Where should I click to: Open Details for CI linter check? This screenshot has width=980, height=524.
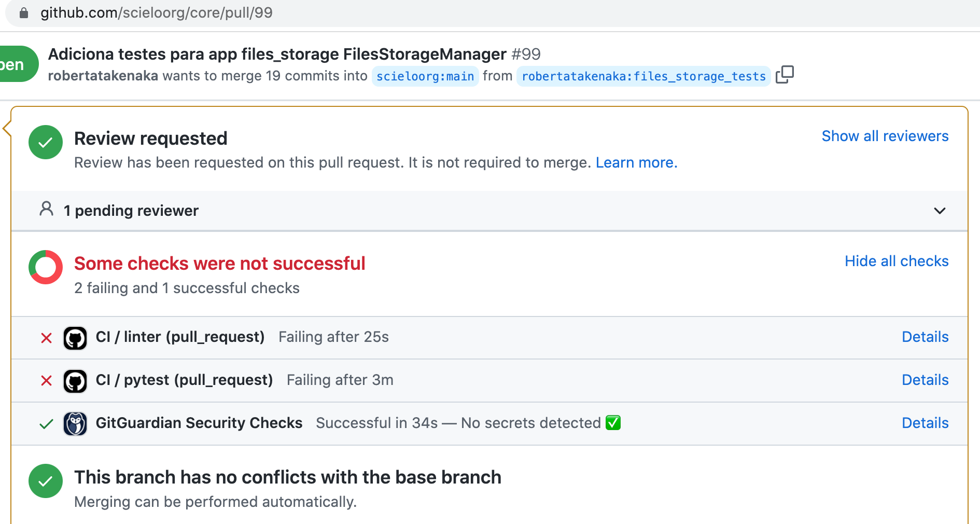pos(925,337)
